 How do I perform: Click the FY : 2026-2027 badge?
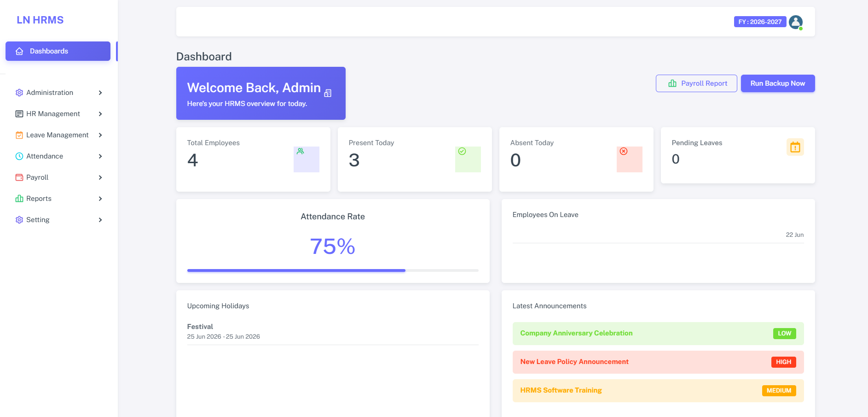pos(760,22)
